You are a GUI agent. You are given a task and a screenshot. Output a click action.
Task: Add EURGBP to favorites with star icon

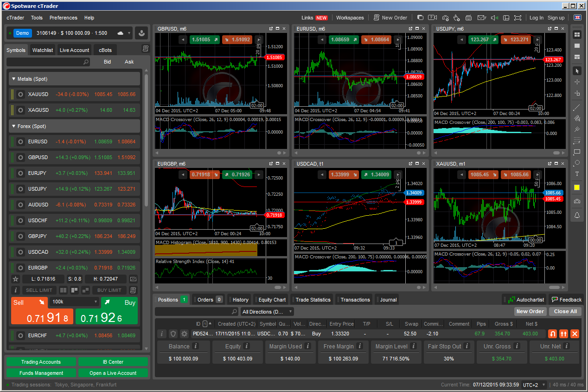pos(15,279)
